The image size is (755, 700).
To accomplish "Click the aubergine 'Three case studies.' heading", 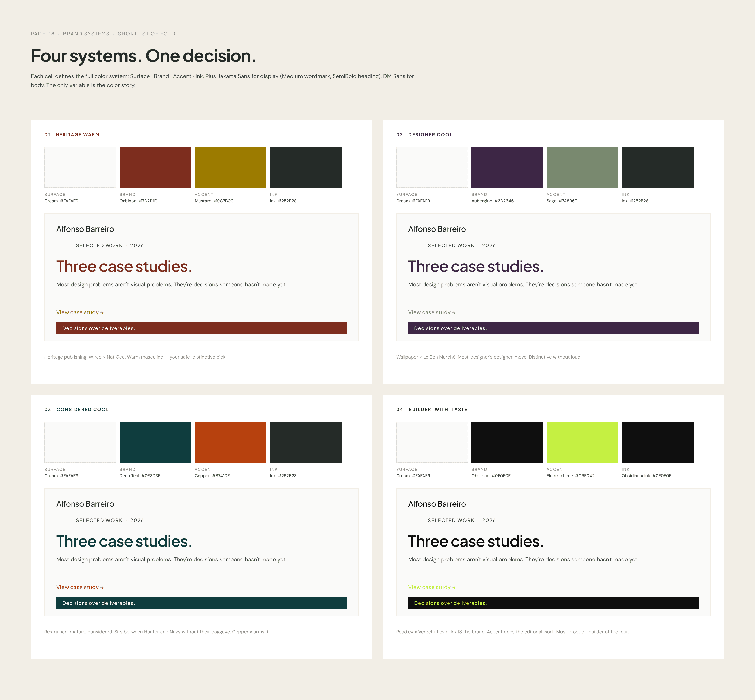I will point(476,267).
